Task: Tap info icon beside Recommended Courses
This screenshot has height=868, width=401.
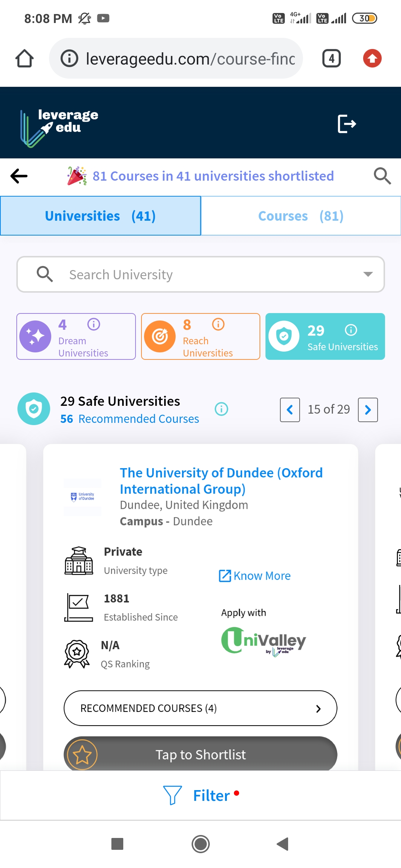Action: [221, 409]
